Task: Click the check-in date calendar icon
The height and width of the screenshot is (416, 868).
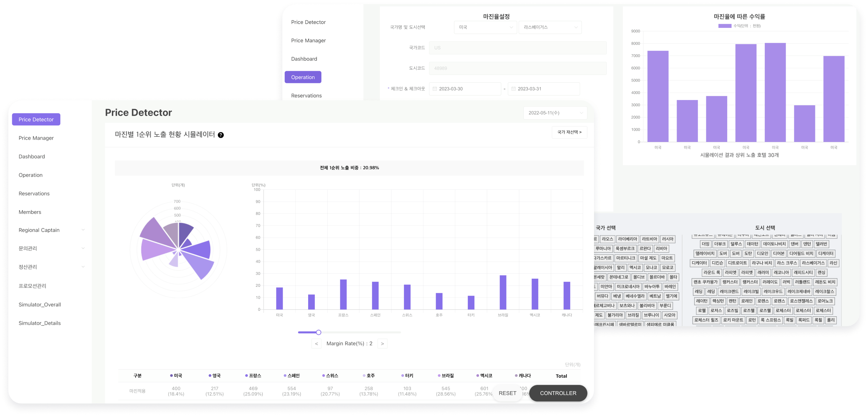Action: click(435, 89)
